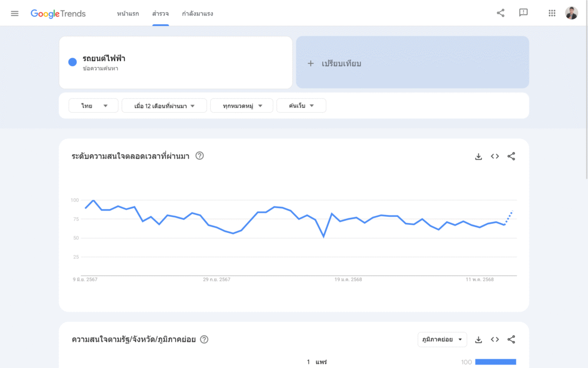Download subregion interest CSV
The image size is (588, 368).
tap(478, 340)
